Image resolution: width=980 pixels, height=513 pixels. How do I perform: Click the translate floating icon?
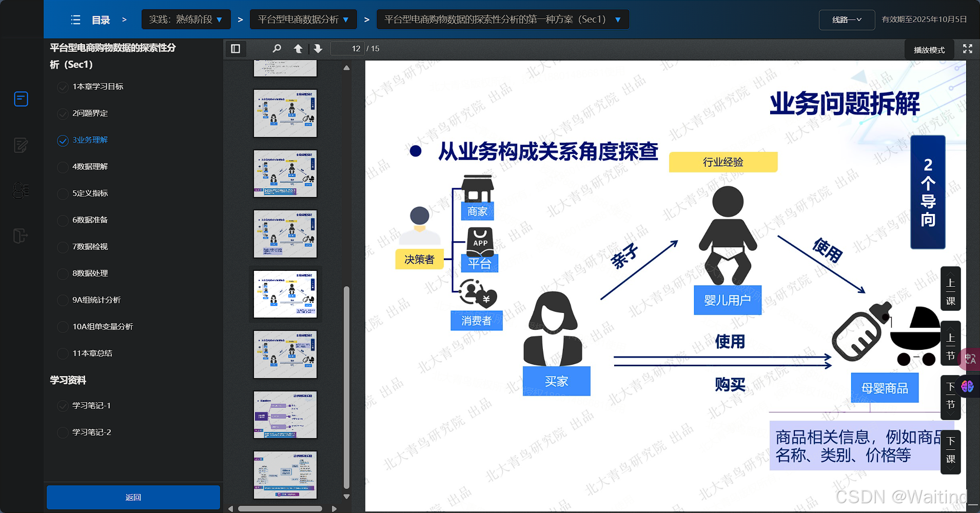(969, 359)
